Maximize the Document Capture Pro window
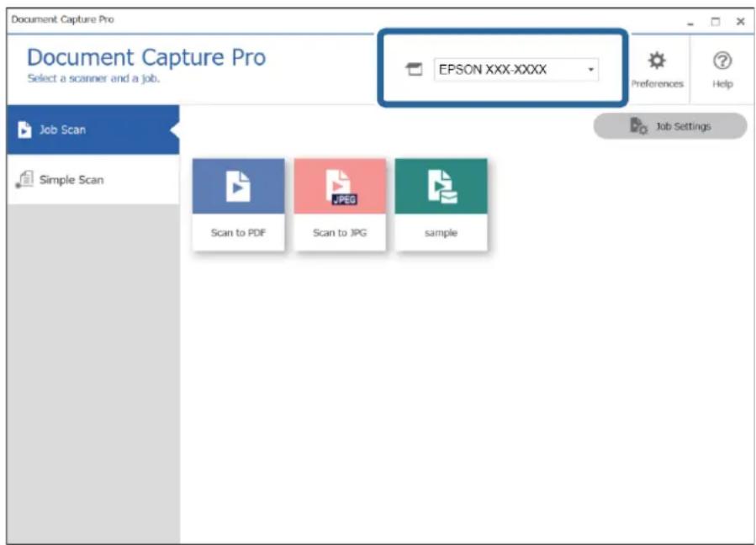756x545 pixels. 716,22
